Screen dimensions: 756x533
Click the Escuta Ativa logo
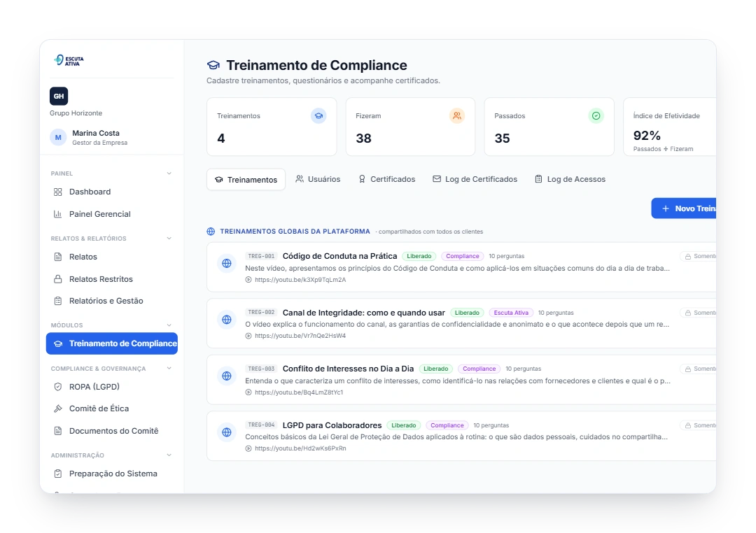[x=69, y=60]
